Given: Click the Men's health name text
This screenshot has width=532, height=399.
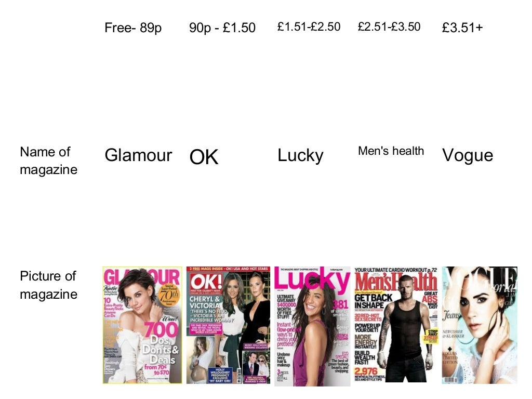Looking at the screenshot, I should pos(391,151).
